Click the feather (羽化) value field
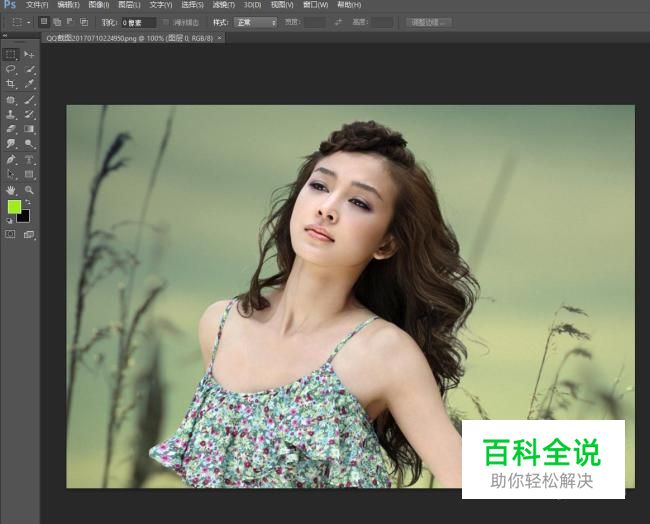 pos(139,22)
